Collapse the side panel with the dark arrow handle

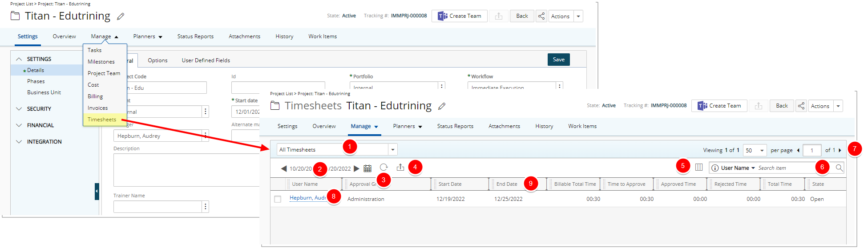pyautogui.click(x=97, y=192)
